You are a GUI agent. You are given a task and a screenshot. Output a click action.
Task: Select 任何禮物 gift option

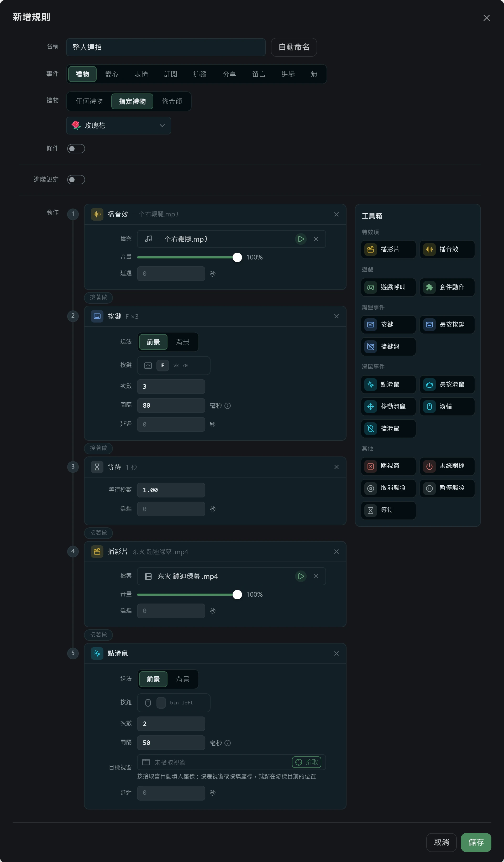coord(89,101)
